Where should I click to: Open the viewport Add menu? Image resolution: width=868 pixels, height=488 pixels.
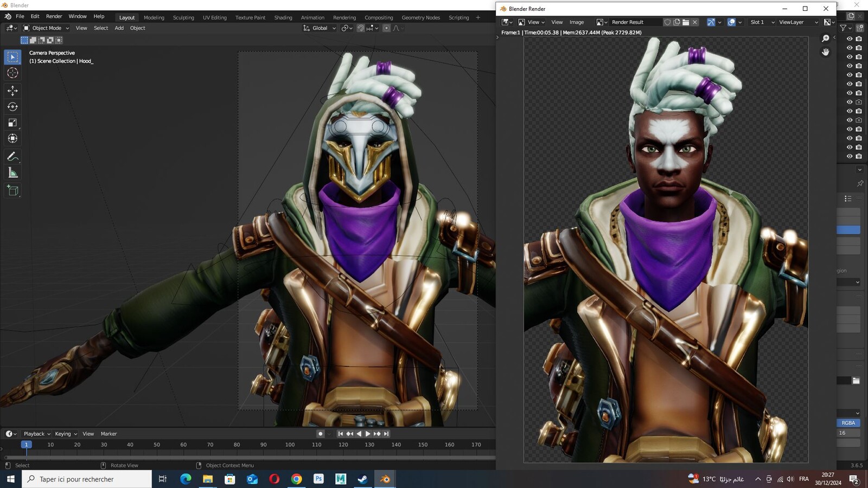point(119,28)
